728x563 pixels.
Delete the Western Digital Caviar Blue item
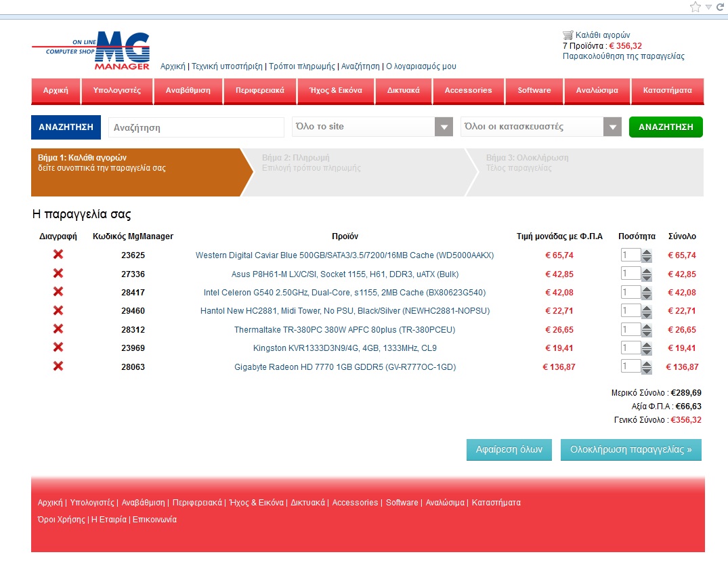(x=58, y=255)
